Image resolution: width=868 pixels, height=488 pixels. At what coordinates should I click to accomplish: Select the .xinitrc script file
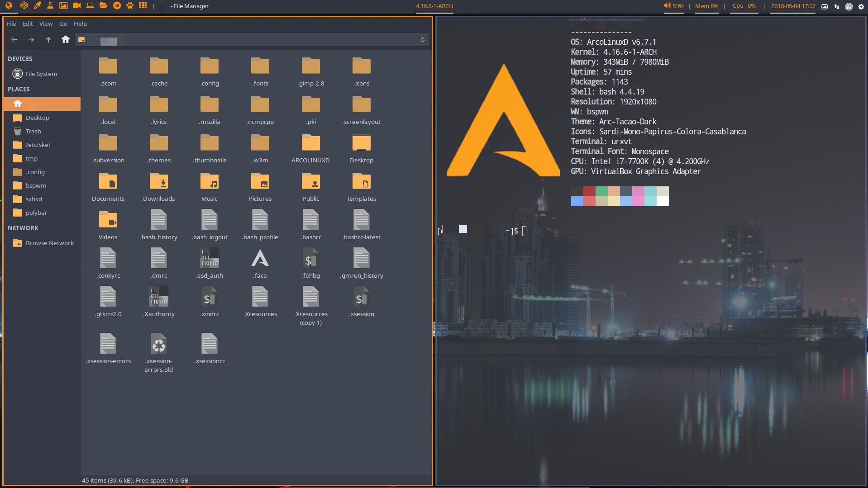tap(210, 303)
